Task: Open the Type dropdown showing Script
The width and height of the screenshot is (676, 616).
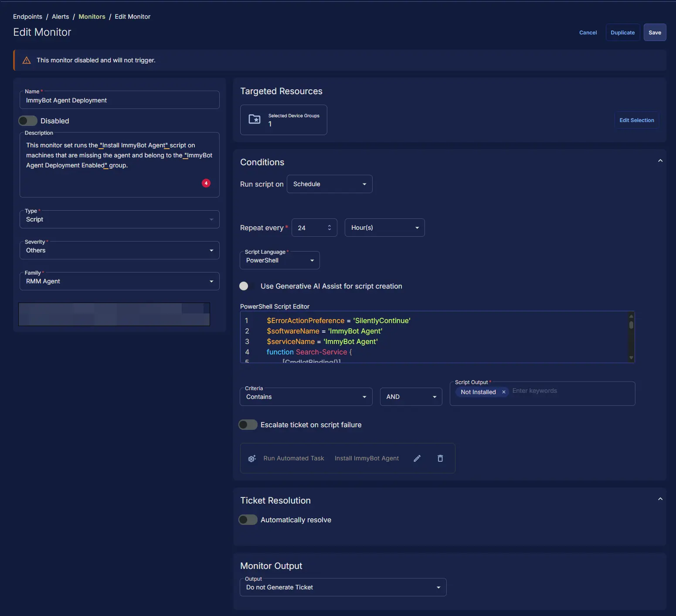Action: coord(119,219)
